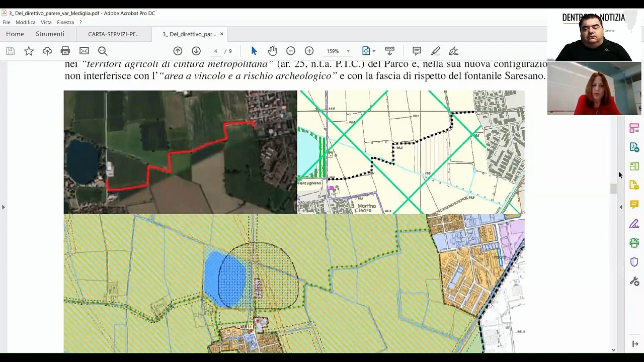Open Fill & Sign purple pen icon

point(634,224)
